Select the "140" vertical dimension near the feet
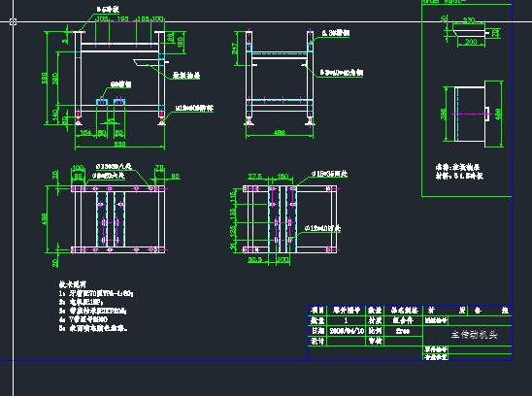 point(55,115)
